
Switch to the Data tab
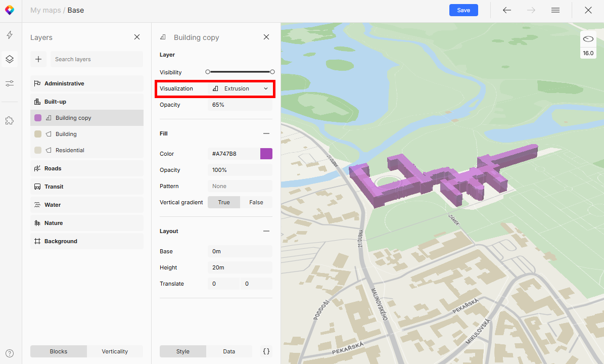coord(229,351)
